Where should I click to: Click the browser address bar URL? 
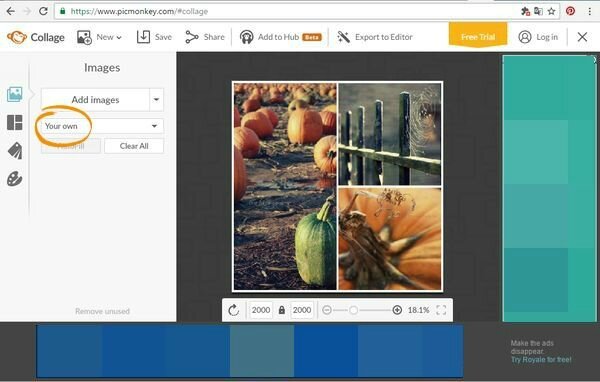[139, 11]
